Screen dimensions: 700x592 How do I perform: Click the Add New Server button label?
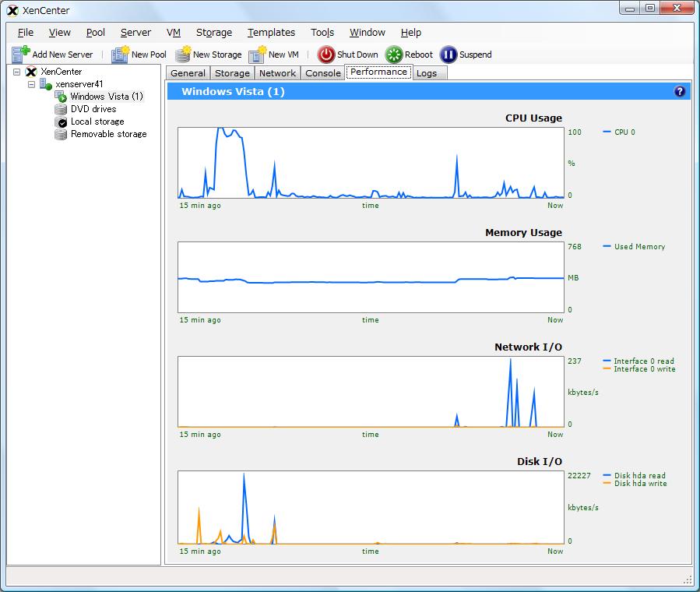click(62, 55)
